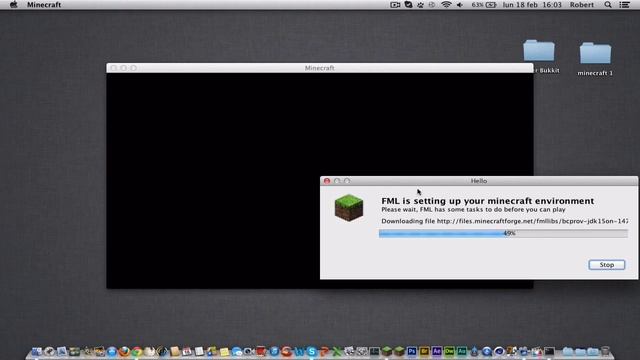
Task: Open Spotlight search magnifier
Action: (608, 5)
